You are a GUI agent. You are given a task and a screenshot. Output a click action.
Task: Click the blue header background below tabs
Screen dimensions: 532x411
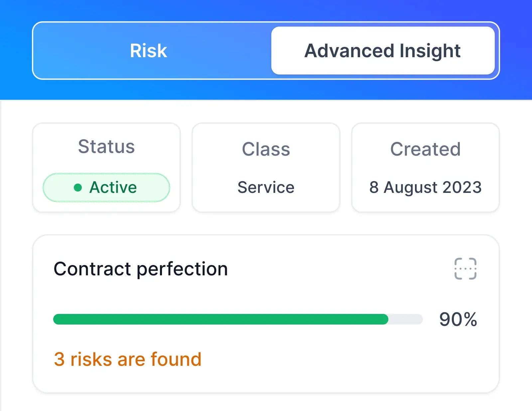(266, 90)
